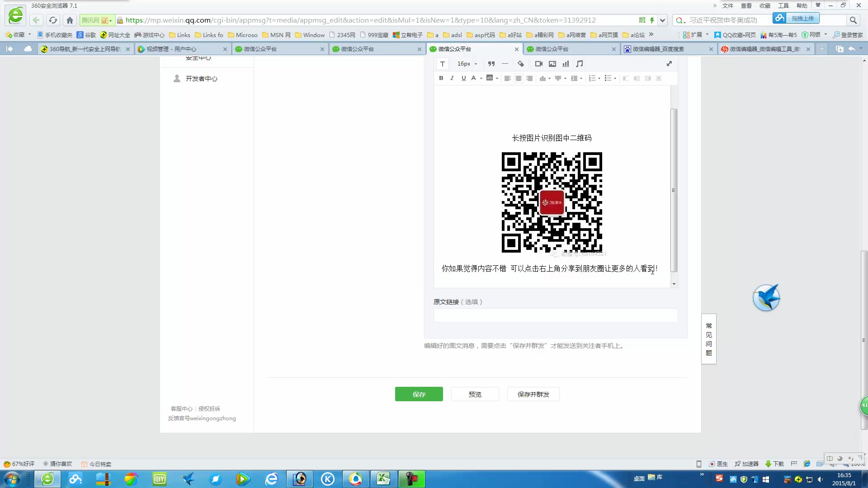
Task: Click the 下载 status bar button
Action: click(x=774, y=464)
